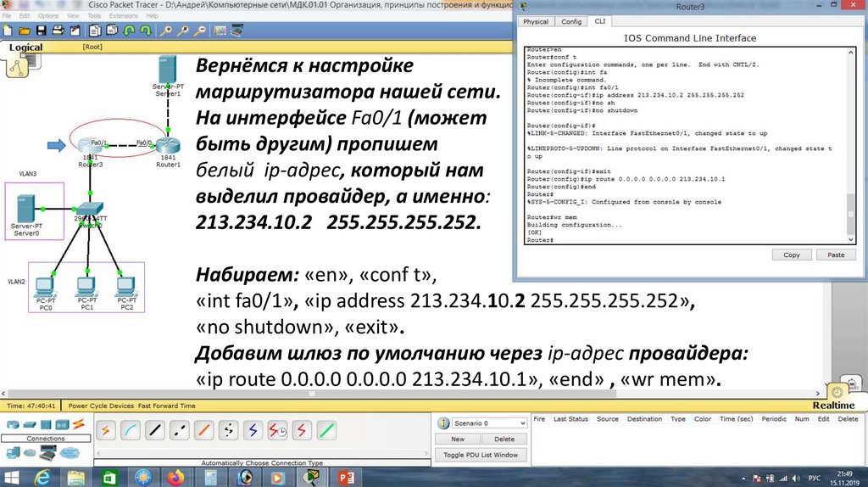Click the Router3 device on the canvas
Image resolution: width=868 pixels, height=487 pixels.
tap(90, 146)
